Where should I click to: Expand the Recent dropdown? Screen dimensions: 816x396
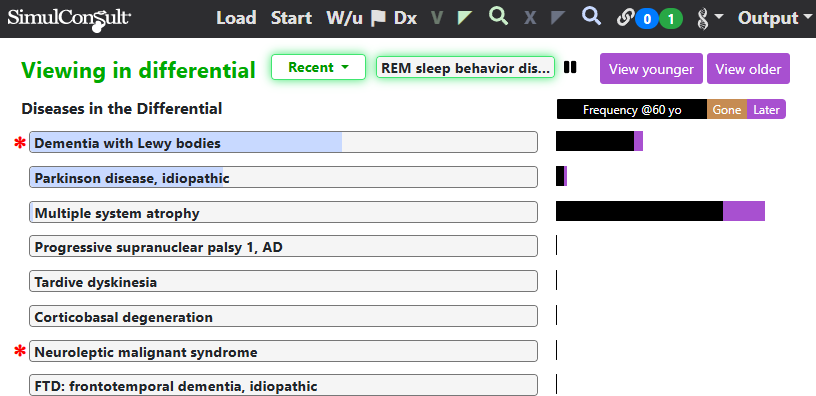[318, 67]
